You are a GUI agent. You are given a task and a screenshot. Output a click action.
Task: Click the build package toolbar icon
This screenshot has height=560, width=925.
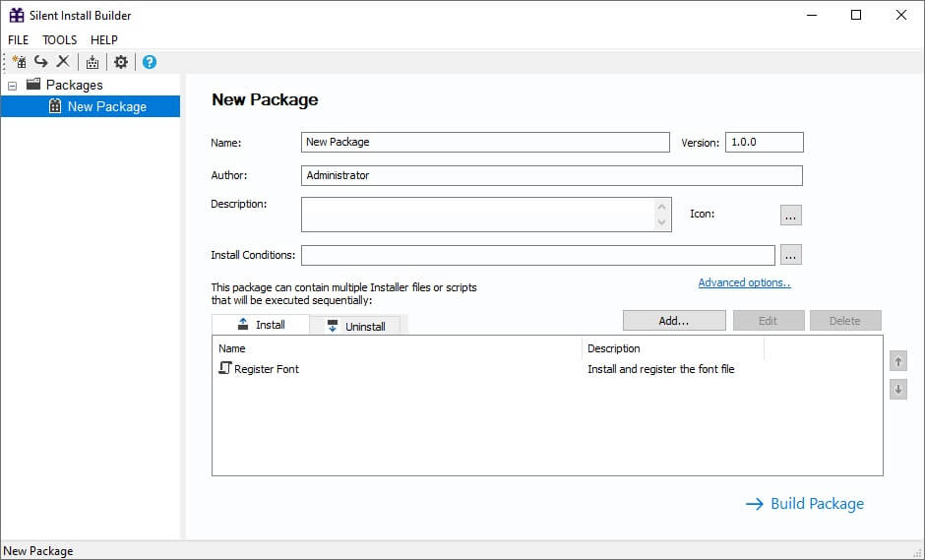coord(92,61)
